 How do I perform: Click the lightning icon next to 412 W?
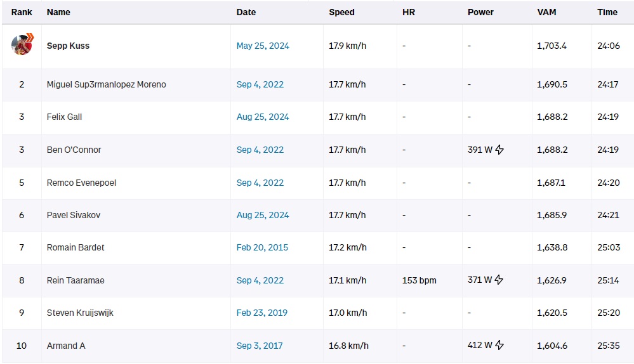(x=499, y=346)
